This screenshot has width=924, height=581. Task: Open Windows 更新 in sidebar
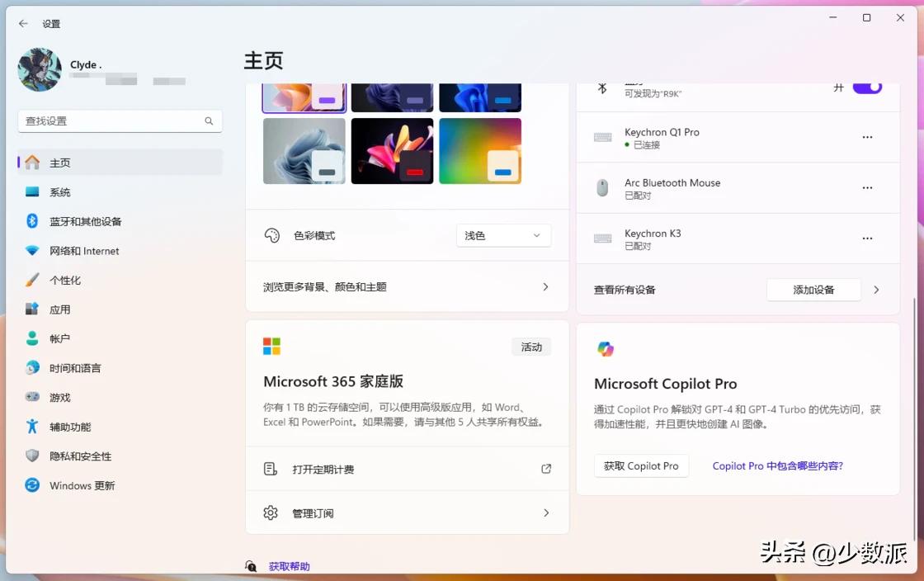82,485
